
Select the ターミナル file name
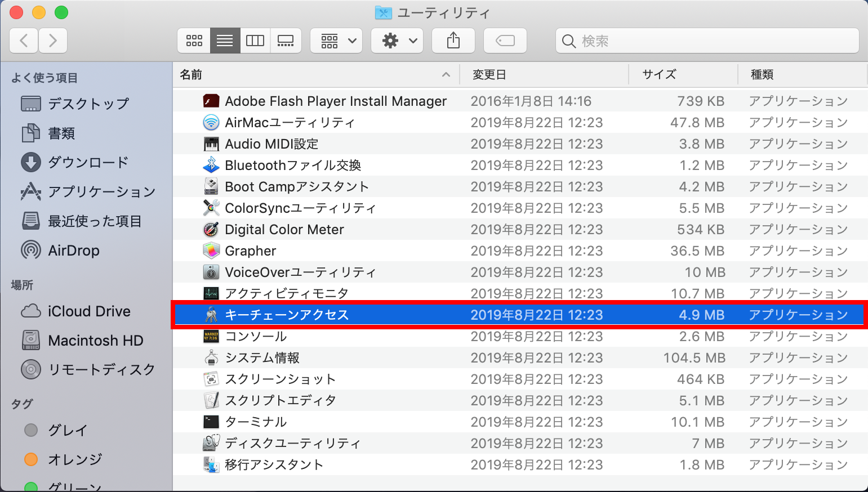coord(256,422)
